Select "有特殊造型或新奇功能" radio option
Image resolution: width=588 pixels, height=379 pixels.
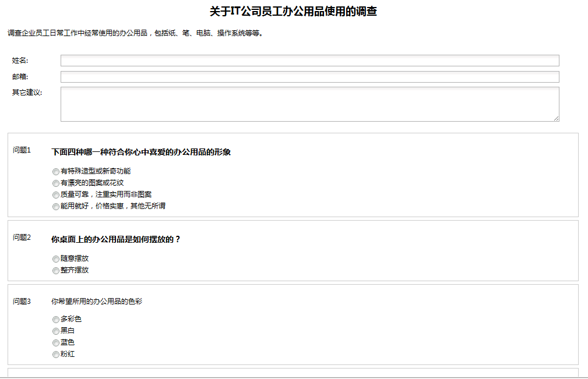[56, 172]
